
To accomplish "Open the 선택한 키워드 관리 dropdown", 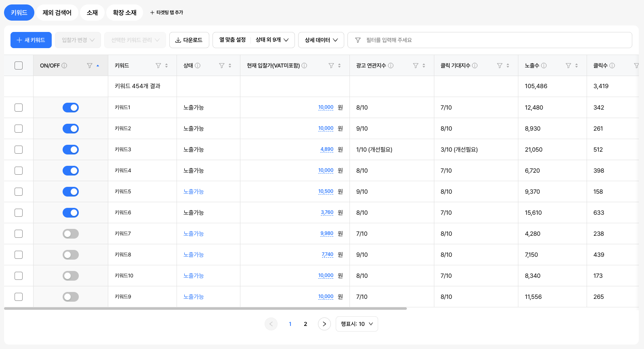I will point(135,40).
